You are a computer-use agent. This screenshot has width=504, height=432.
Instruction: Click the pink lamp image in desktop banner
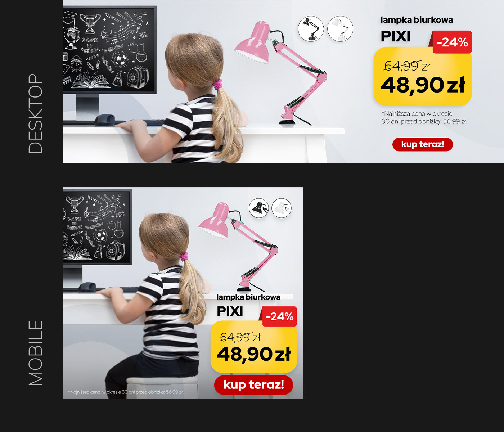281,73
